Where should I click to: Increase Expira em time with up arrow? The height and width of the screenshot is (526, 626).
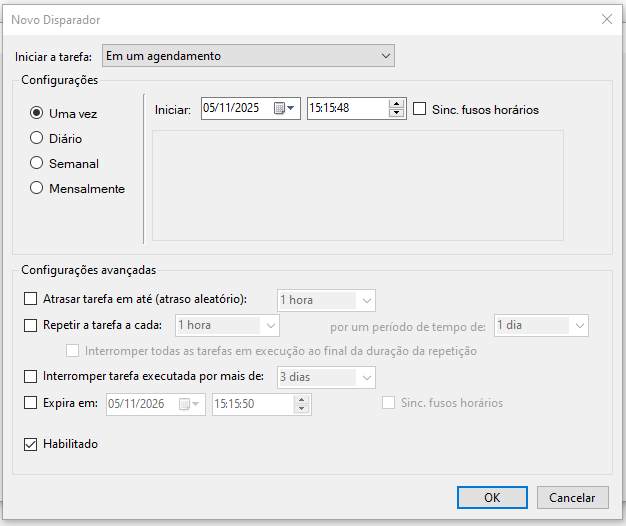coord(301,400)
